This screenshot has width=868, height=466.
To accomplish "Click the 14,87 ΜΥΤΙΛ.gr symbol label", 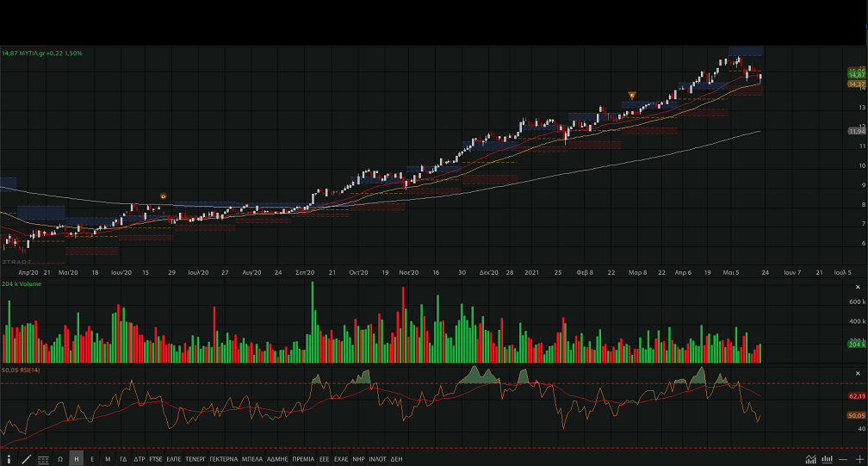I will (x=42, y=53).
